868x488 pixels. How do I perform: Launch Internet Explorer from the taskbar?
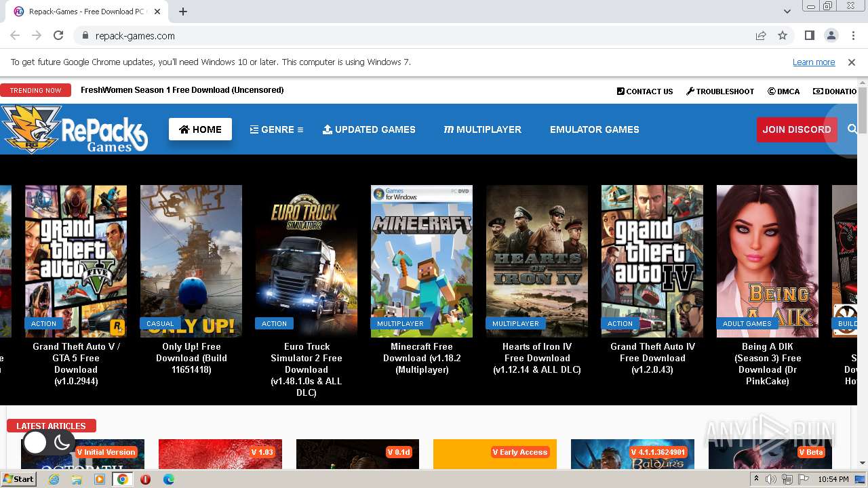54,479
